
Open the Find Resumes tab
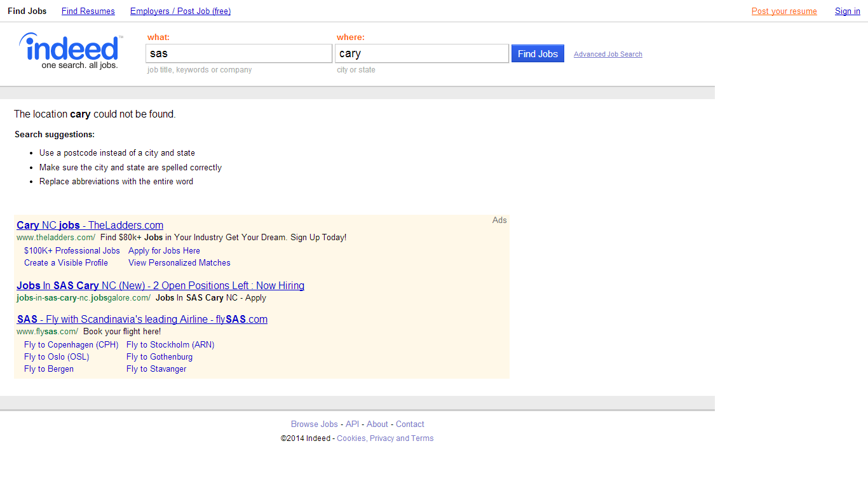click(x=88, y=11)
